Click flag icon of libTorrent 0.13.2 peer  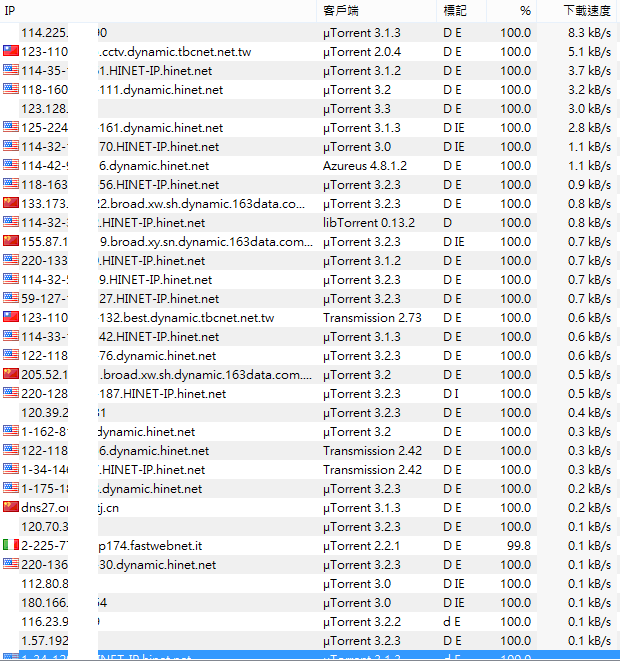(11, 222)
